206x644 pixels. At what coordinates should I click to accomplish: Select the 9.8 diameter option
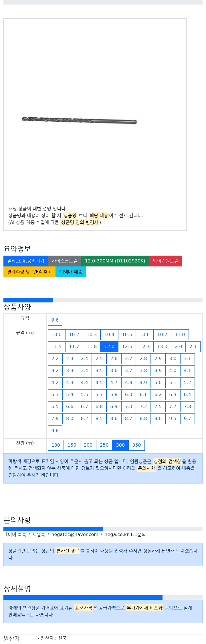point(55,430)
